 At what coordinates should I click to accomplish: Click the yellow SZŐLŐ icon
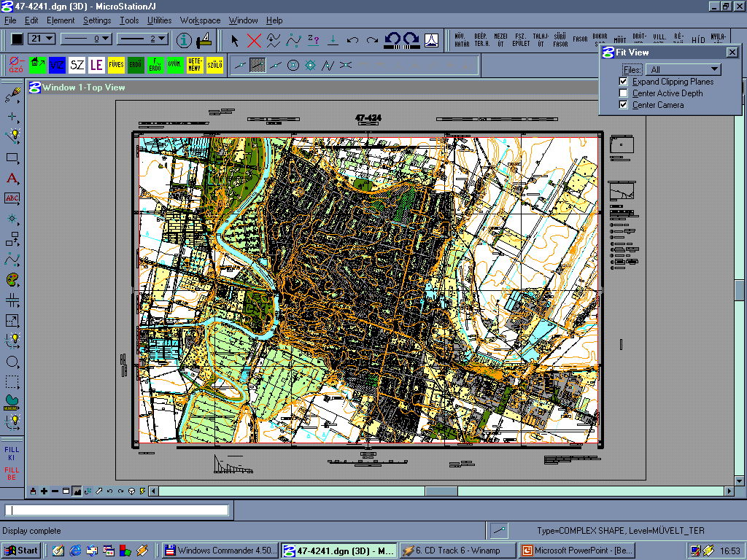[x=214, y=65]
